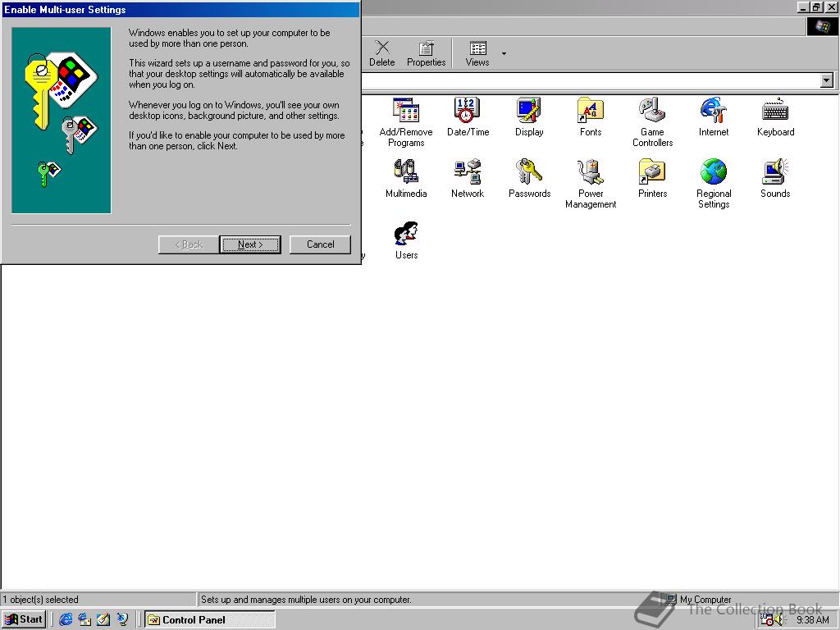Open the Sounds icon
This screenshot has width=840, height=630.
pos(775,178)
